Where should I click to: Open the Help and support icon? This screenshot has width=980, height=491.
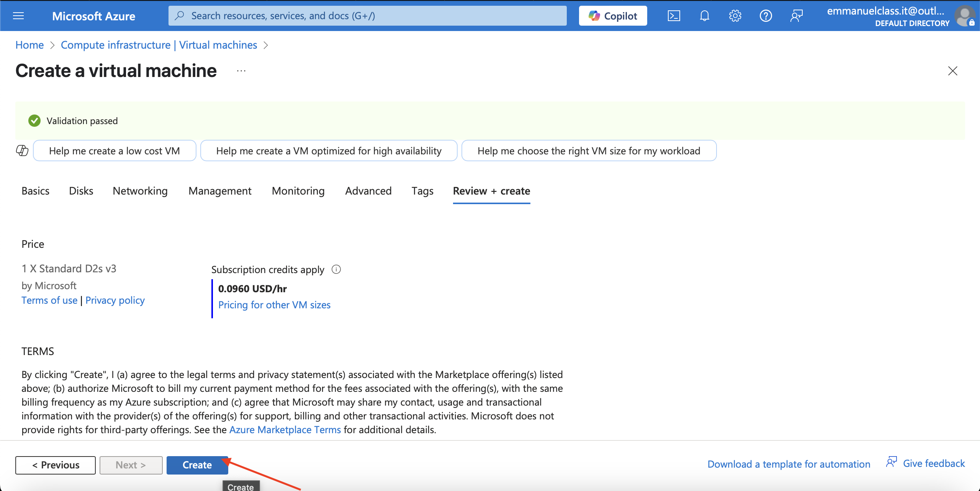point(766,16)
